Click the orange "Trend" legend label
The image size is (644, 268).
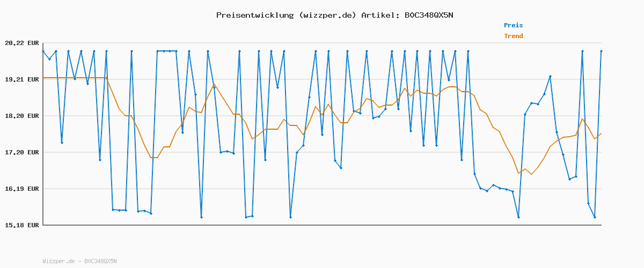pyautogui.click(x=513, y=36)
